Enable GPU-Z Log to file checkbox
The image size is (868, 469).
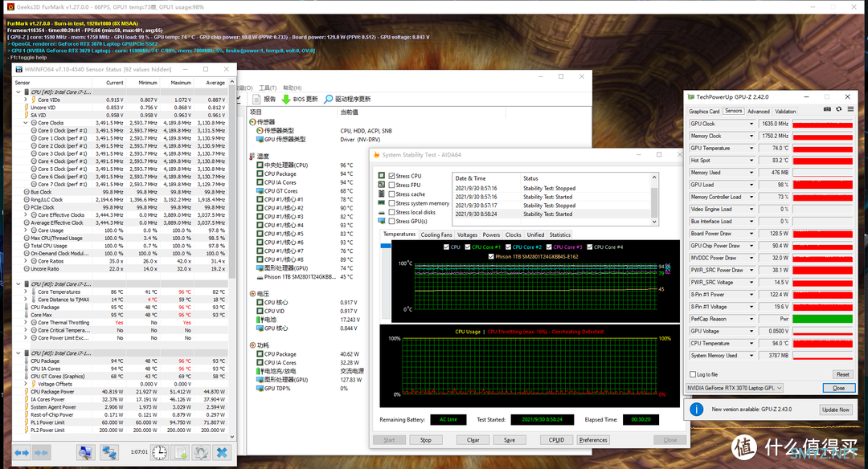(x=693, y=374)
